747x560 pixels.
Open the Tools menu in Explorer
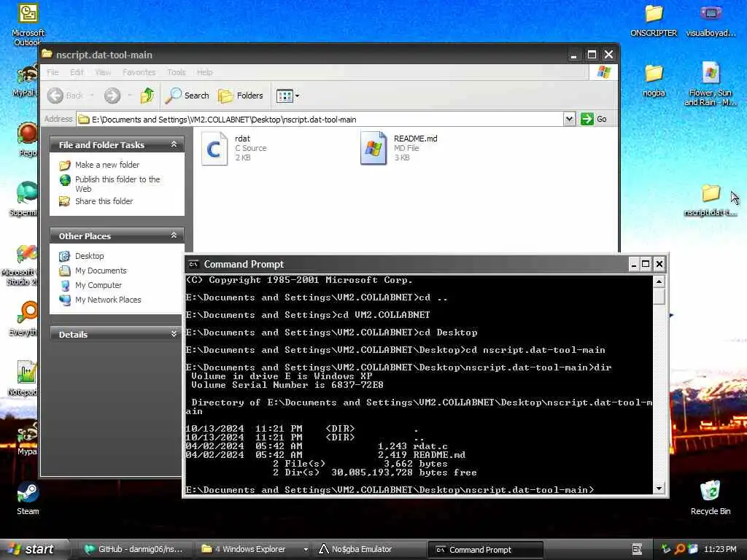click(x=177, y=72)
